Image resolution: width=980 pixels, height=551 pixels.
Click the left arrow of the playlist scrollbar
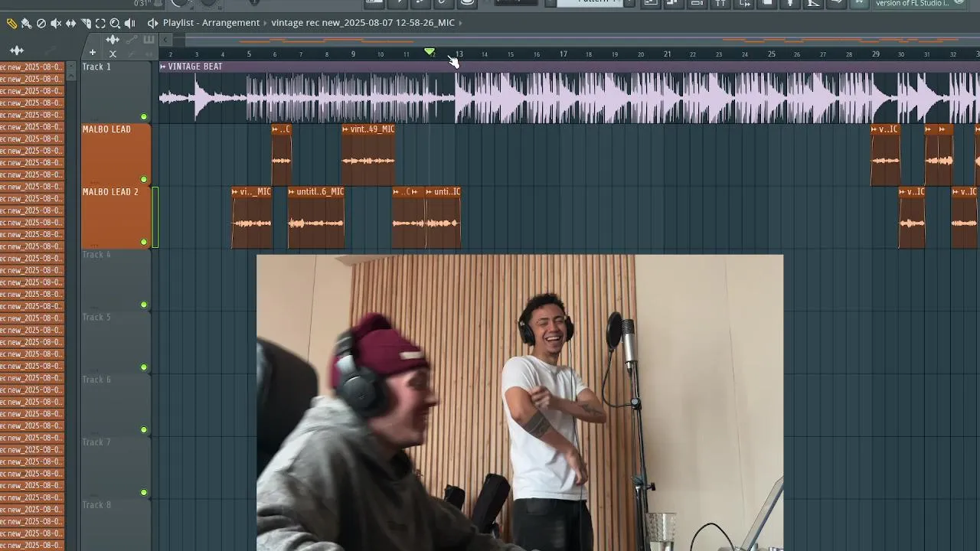click(x=165, y=40)
